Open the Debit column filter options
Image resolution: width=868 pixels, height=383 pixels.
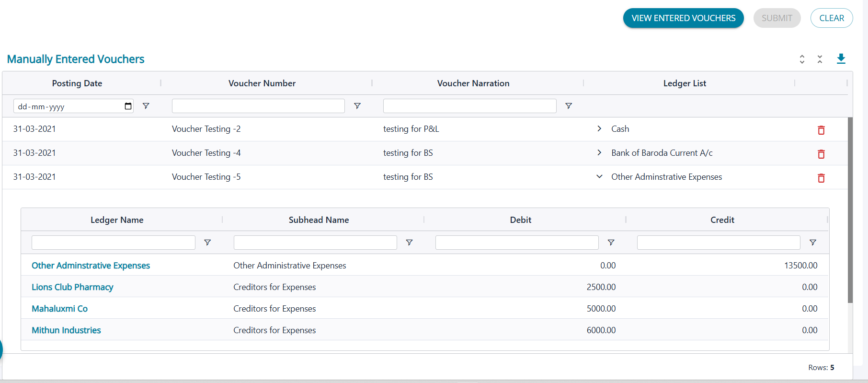(611, 243)
